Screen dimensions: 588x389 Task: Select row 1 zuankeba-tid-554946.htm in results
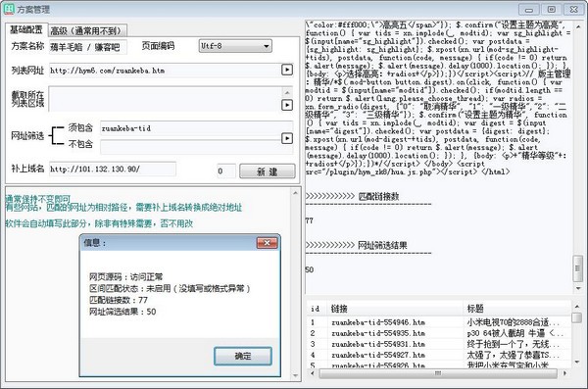(x=439, y=322)
